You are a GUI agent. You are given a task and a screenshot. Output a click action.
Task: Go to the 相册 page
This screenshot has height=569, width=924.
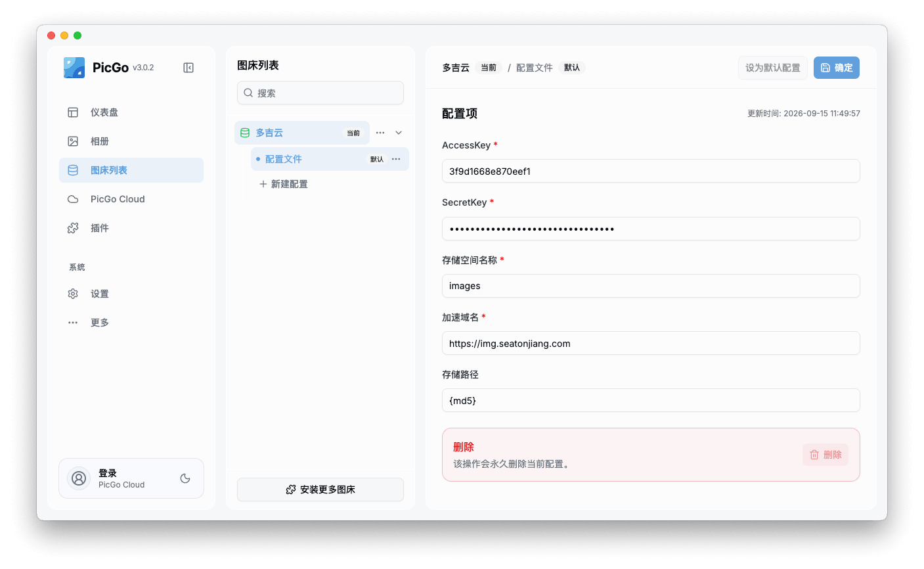click(131, 141)
